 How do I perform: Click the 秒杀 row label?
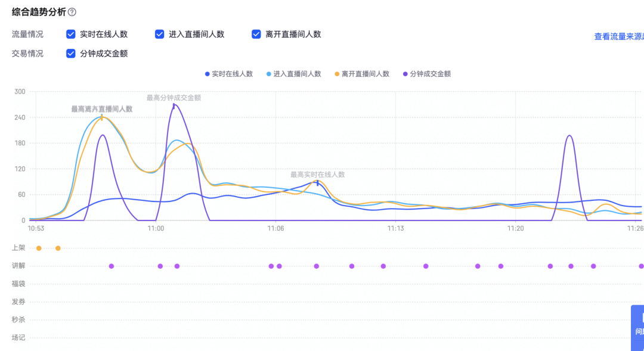pos(20,320)
